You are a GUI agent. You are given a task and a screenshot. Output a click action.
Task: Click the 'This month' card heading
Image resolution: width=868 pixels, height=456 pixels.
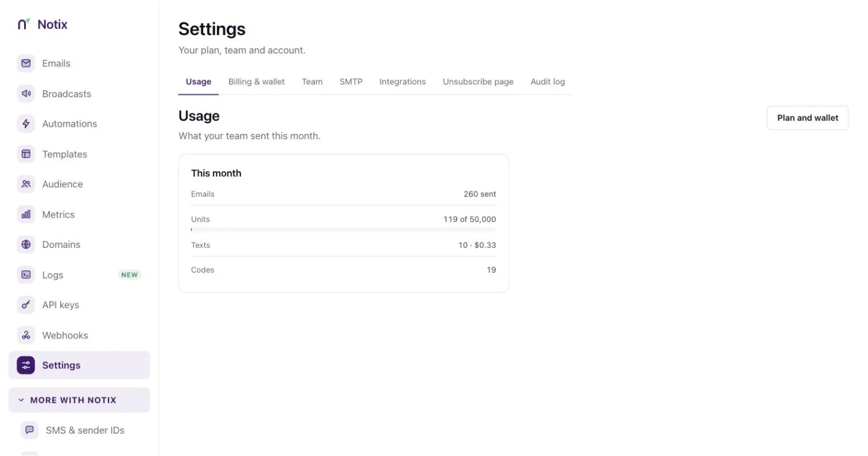pyautogui.click(x=216, y=173)
